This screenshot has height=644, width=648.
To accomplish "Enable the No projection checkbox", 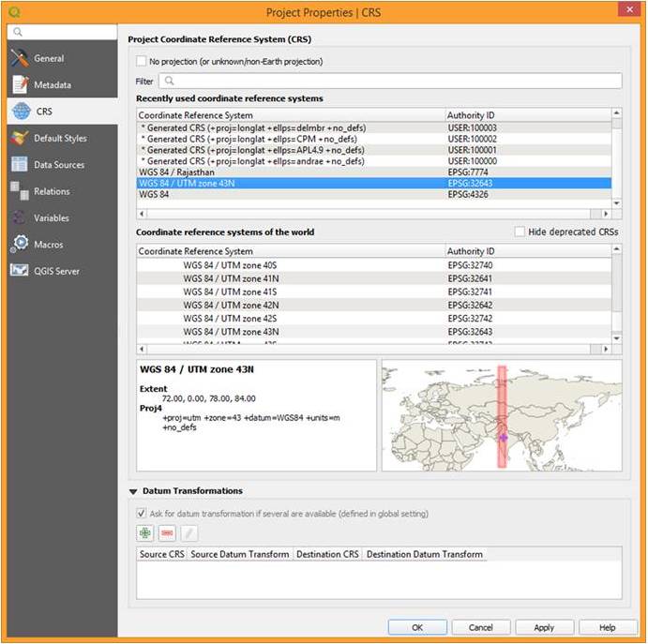I will pyautogui.click(x=142, y=61).
